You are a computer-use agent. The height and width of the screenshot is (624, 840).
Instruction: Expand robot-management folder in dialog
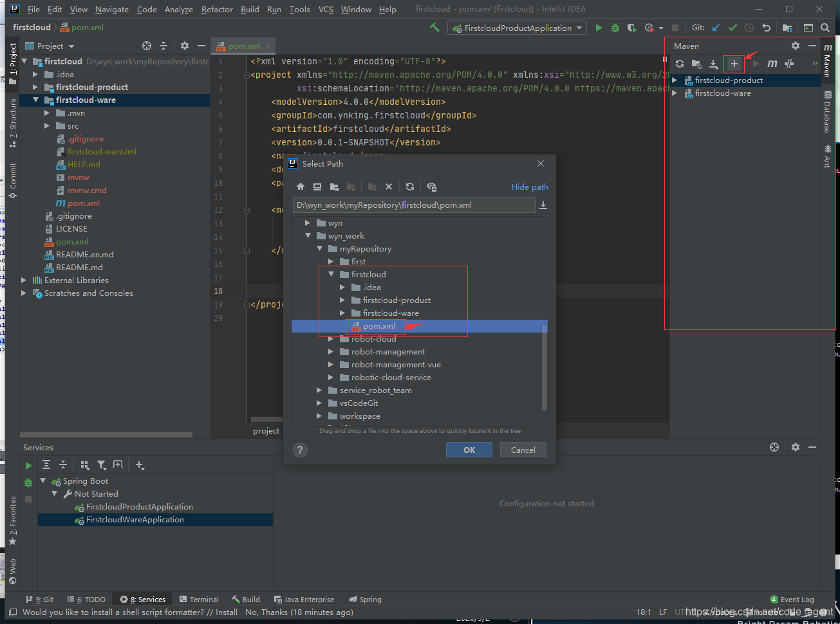pyautogui.click(x=331, y=351)
